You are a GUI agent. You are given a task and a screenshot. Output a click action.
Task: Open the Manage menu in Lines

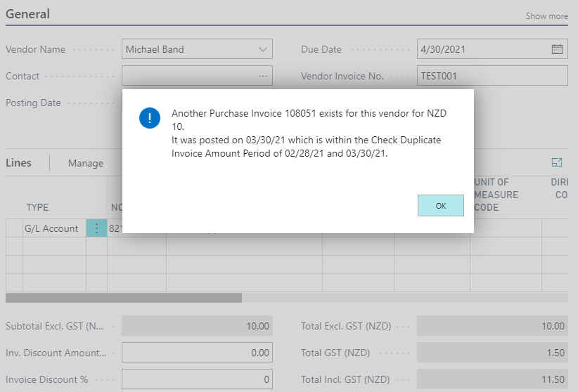point(86,163)
